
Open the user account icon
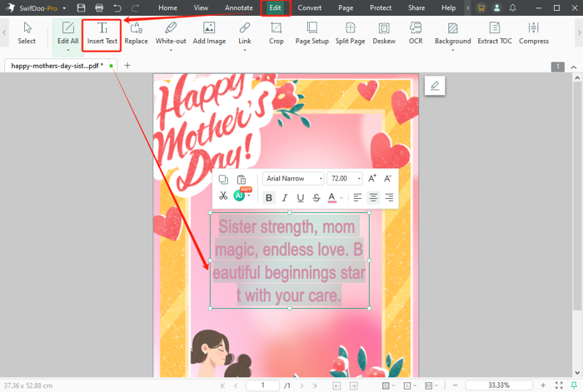496,7
